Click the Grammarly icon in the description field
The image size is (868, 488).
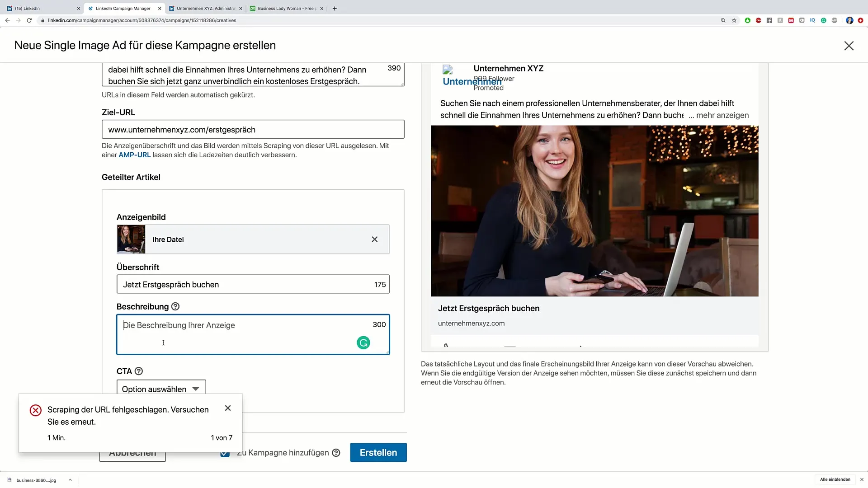point(363,343)
